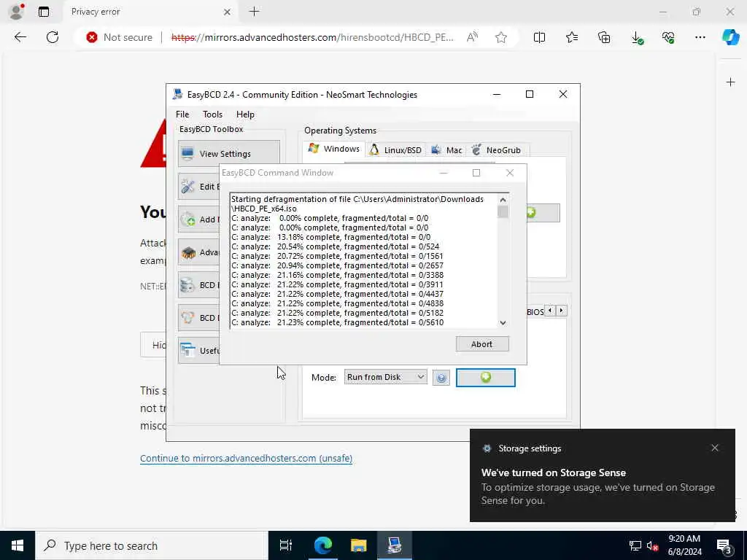
Task: Click the muted volume tray icon
Action: (652, 545)
